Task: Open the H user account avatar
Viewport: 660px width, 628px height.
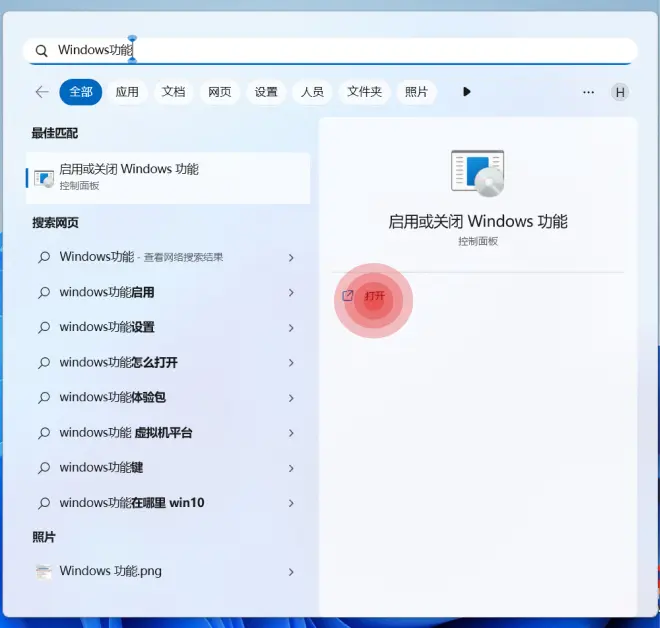Action: (x=620, y=92)
